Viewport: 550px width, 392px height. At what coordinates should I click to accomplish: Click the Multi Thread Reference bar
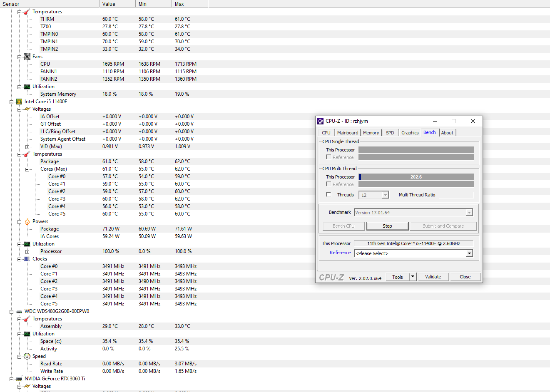[x=416, y=184]
